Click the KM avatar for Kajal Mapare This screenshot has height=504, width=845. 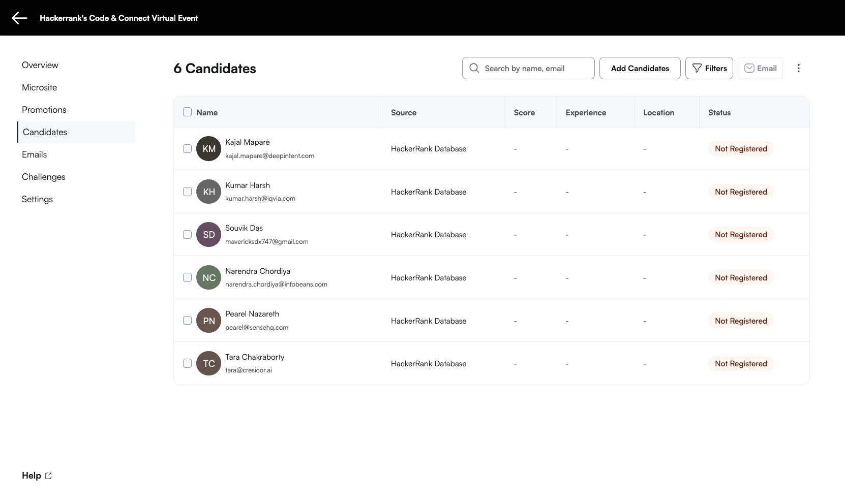(x=208, y=148)
